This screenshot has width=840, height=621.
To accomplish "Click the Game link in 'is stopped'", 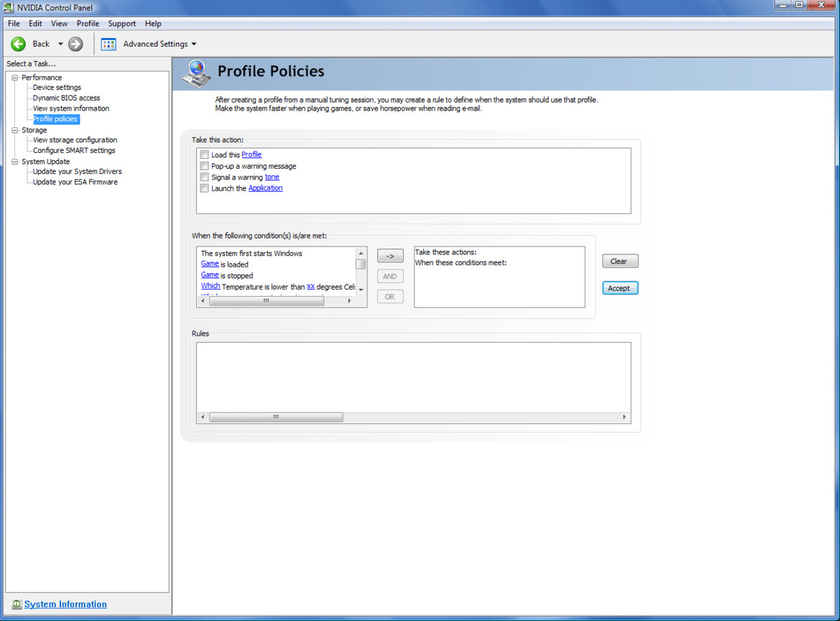I will pyautogui.click(x=210, y=275).
